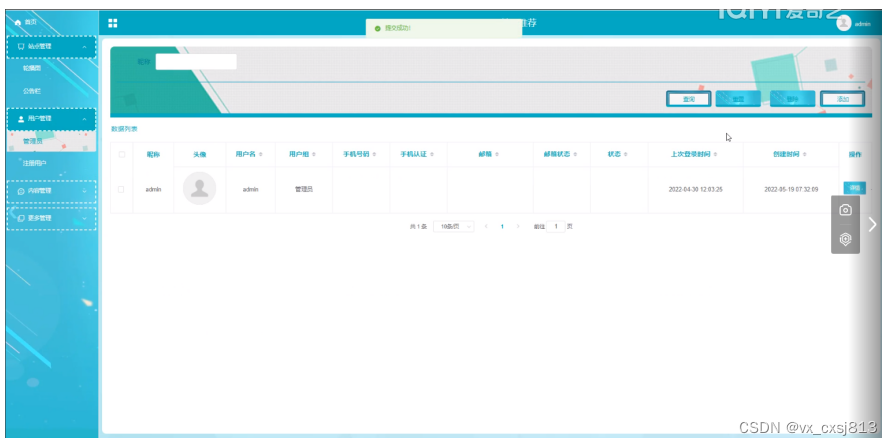Click the 管理员 user group cell

[304, 189]
